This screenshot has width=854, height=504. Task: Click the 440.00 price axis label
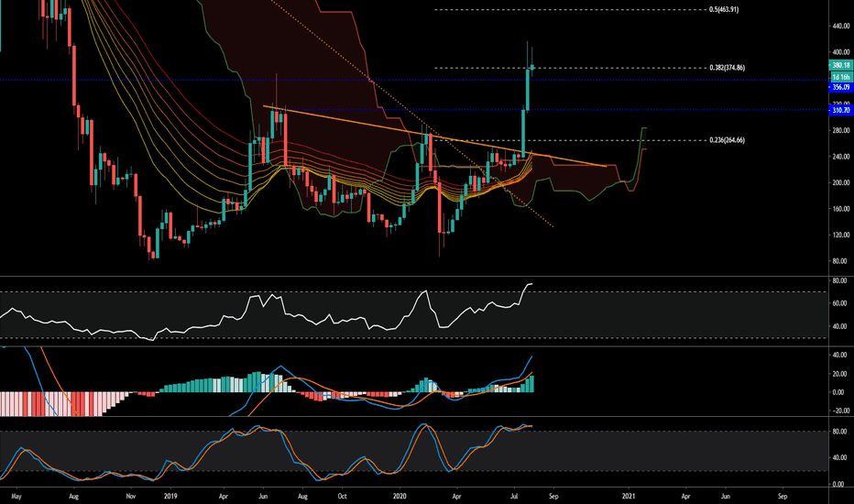coord(841,27)
